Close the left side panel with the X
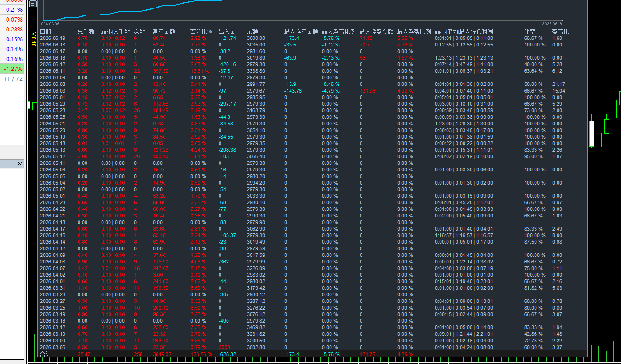 click(20, 163)
